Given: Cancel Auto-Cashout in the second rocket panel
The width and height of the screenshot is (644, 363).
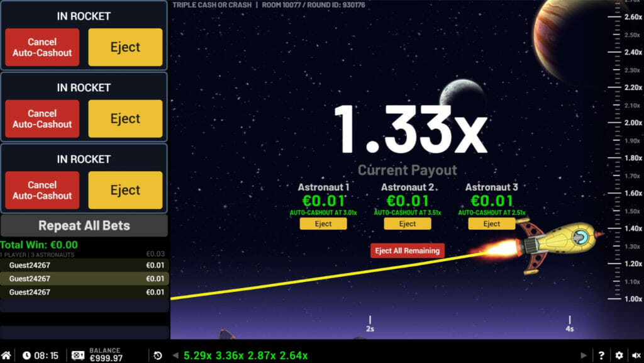Looking at the screenshot, I should coord(42,119).
